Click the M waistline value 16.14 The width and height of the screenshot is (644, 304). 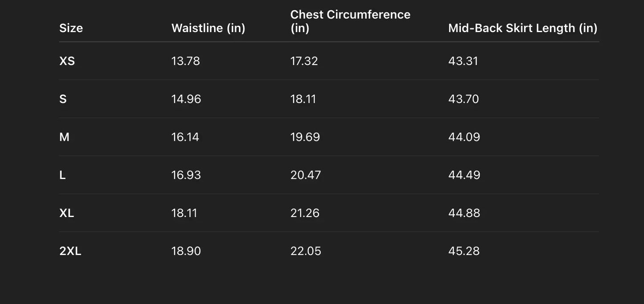point(185,137)
